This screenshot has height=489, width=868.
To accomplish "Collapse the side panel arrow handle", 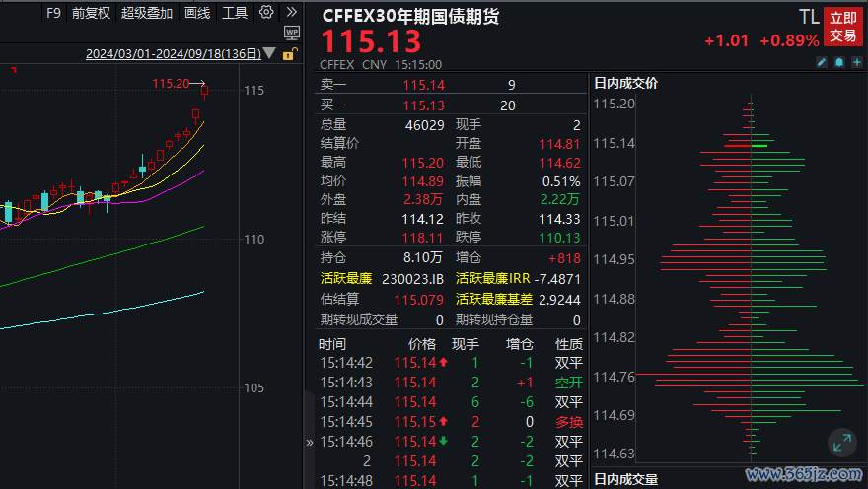I will click(x=310, y=442).
